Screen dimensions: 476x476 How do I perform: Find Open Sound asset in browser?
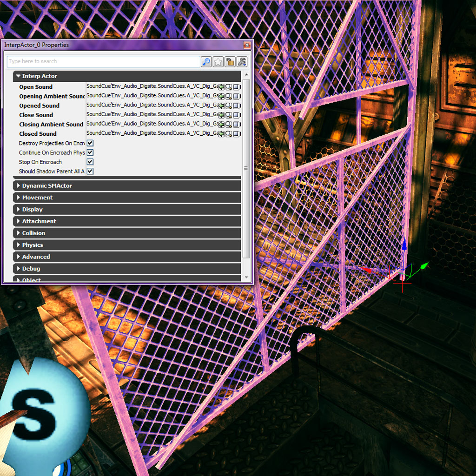[229, 87]
